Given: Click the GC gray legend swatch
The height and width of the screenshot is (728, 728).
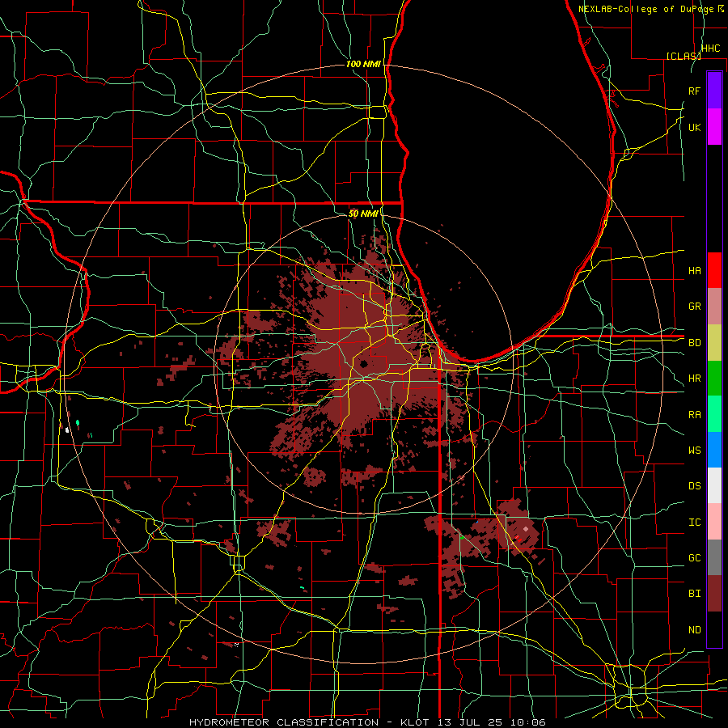Looking at the screenshot, I should pos(714,557).
